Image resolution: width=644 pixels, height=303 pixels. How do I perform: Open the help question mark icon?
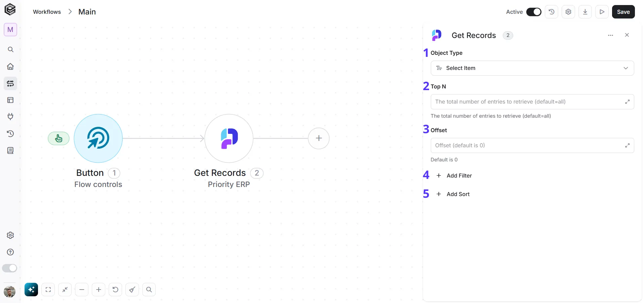coord(10,252)
